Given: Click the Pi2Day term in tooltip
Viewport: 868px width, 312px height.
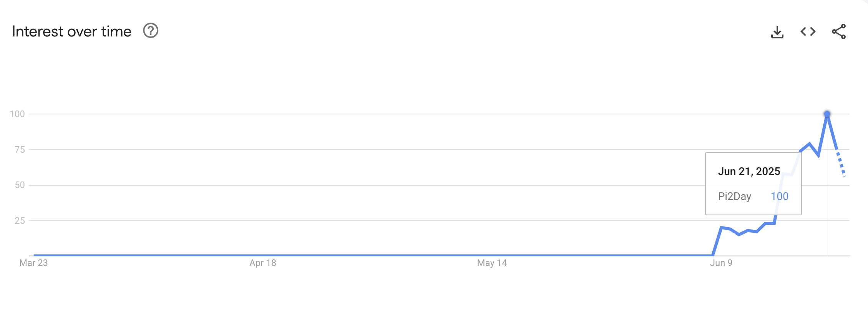Looking at the screenshot, I should [x=734, y=196].
